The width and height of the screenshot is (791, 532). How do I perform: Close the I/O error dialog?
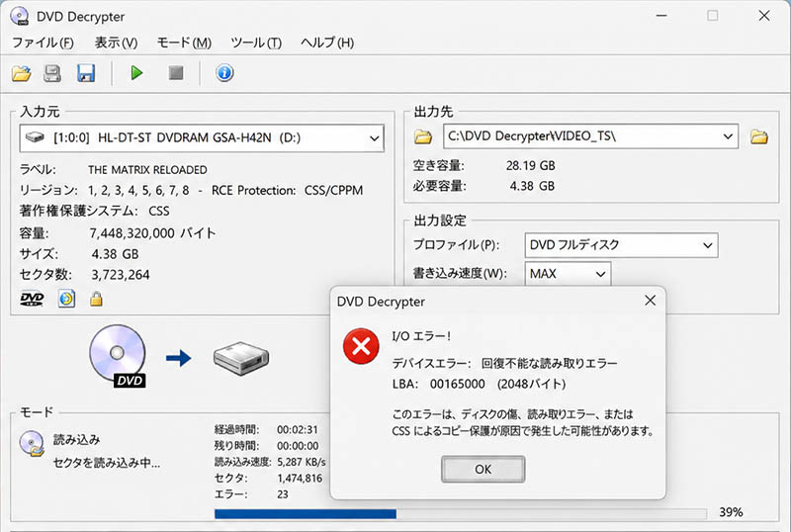coord(650,301)
